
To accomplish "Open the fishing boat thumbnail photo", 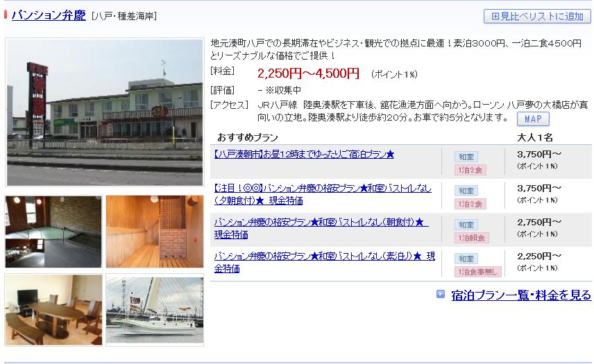I will pos(155,310).
